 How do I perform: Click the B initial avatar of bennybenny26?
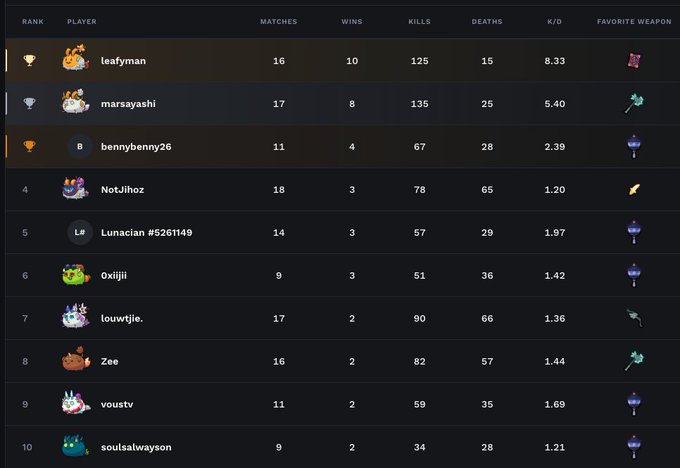click(80, 147)
